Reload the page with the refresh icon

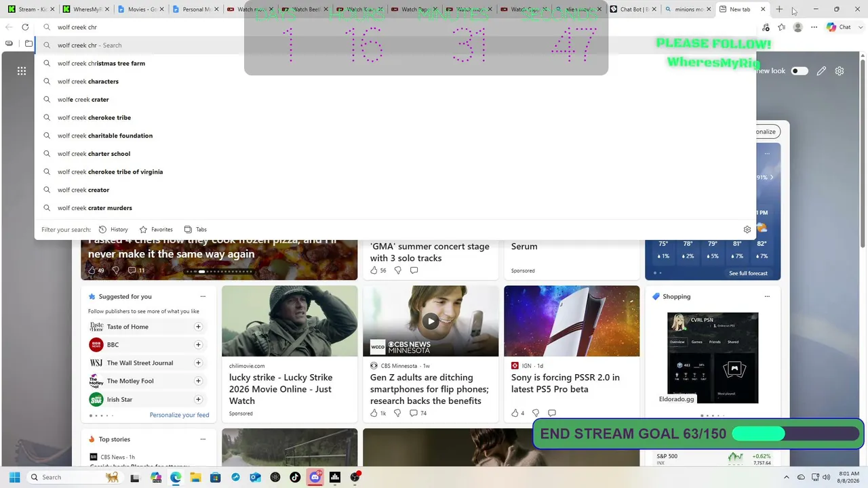[x=25, y=27]
